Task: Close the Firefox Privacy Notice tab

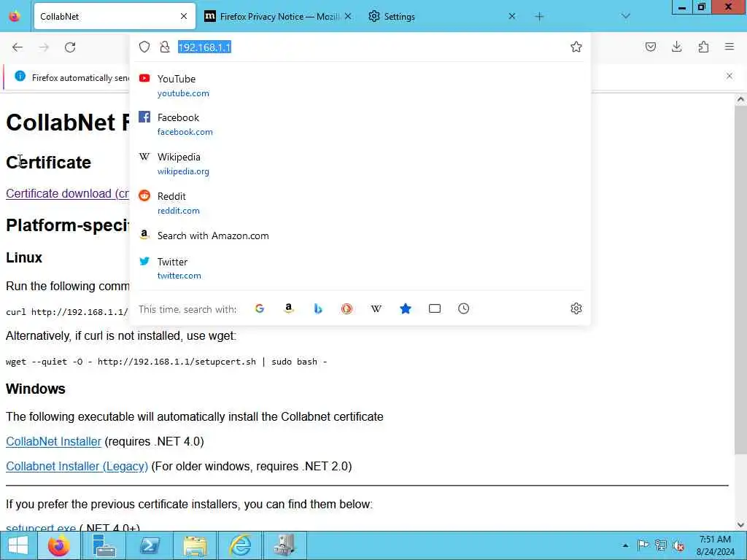Action: click(x=348, y=16)
